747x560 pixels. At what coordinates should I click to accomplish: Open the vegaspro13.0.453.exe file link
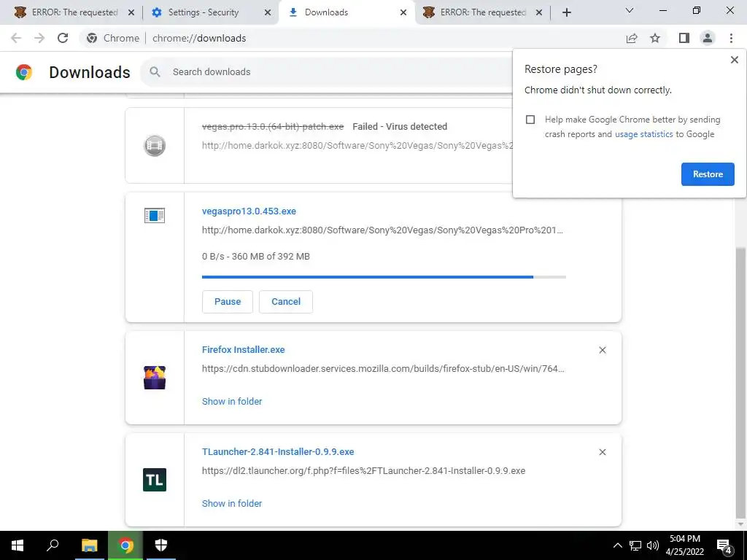(x=249, y=211)
